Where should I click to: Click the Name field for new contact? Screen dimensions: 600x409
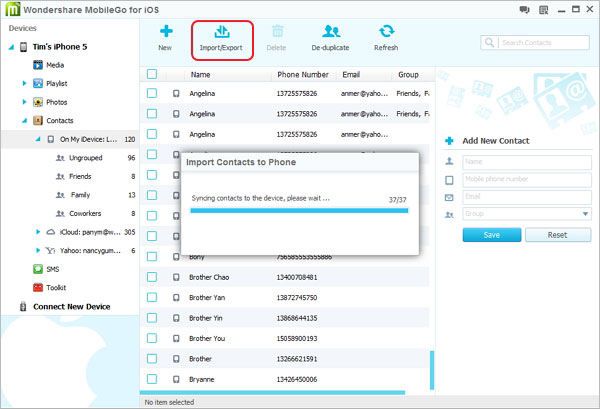tap(527, 162)
